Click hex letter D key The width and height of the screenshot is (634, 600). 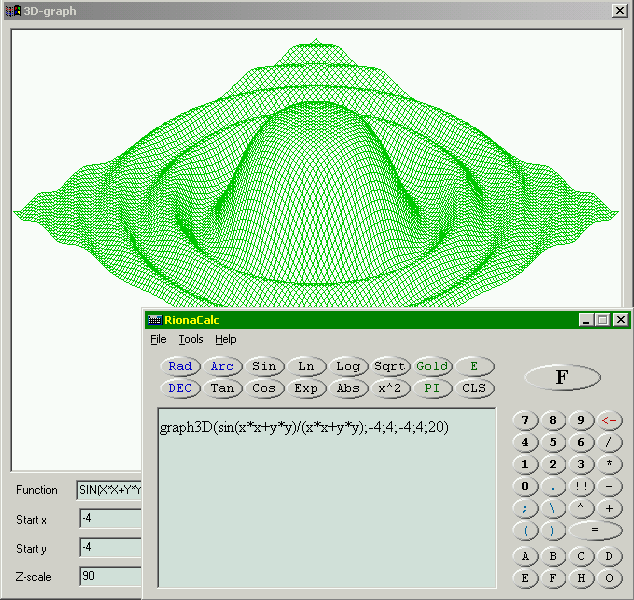[x=609, y=557]
